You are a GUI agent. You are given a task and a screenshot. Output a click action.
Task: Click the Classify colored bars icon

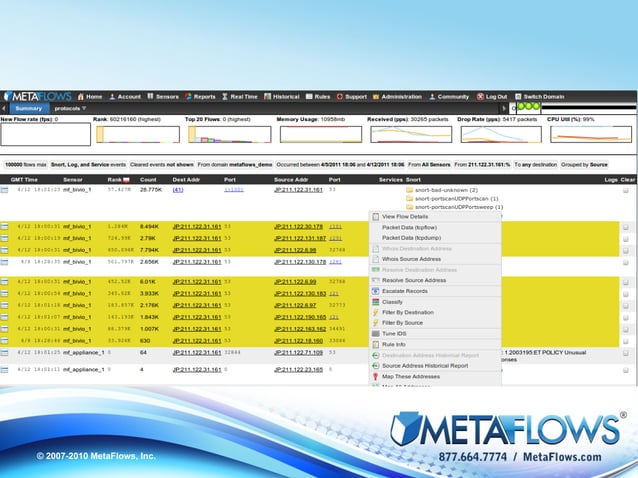tap(375, 302)
